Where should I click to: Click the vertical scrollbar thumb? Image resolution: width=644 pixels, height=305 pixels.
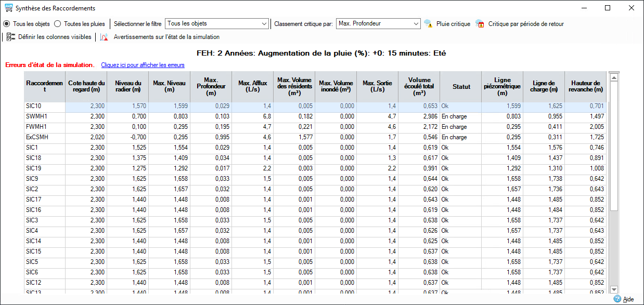pos(614,147)
